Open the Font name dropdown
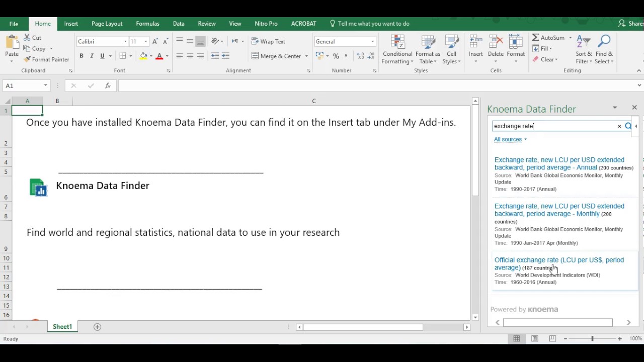 coord(125,41)
